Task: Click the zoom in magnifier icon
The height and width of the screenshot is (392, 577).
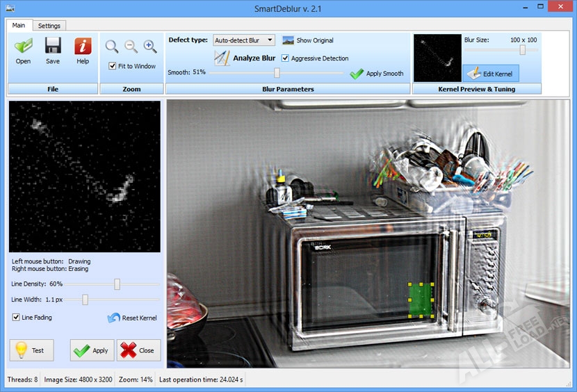Action: [x=150, y=47]
